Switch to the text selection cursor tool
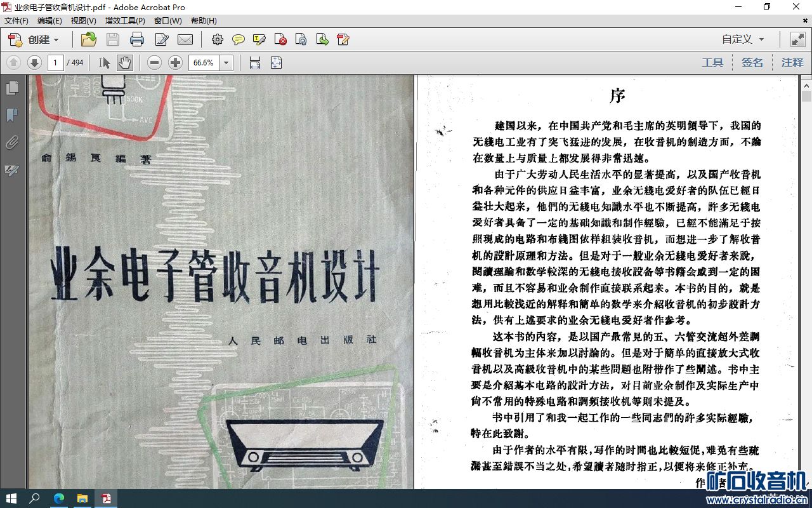Viewport: 812px width, 508px height. coord(105,62)
